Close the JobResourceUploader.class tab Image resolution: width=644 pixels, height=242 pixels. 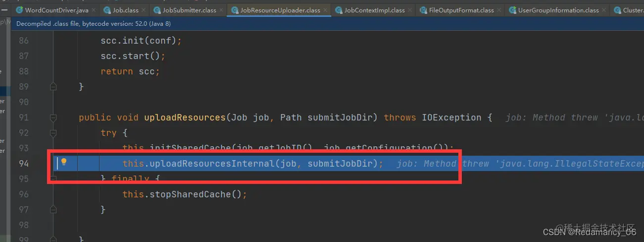coord(325,10)
